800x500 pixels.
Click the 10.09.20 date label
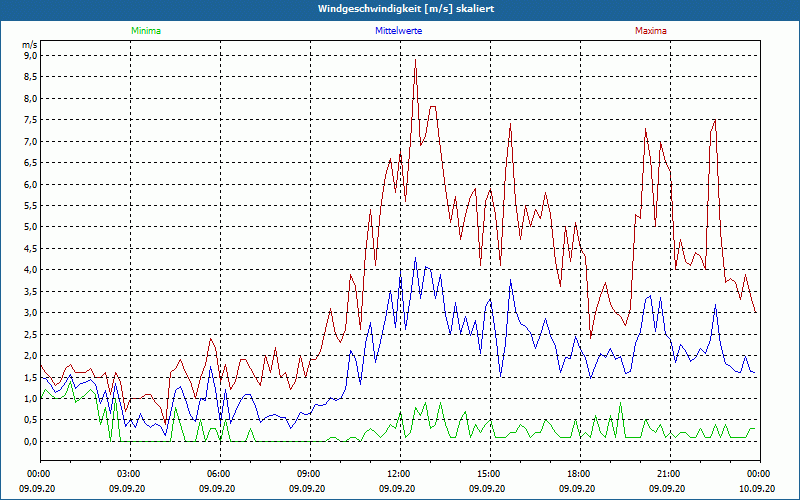click(757, 488)
